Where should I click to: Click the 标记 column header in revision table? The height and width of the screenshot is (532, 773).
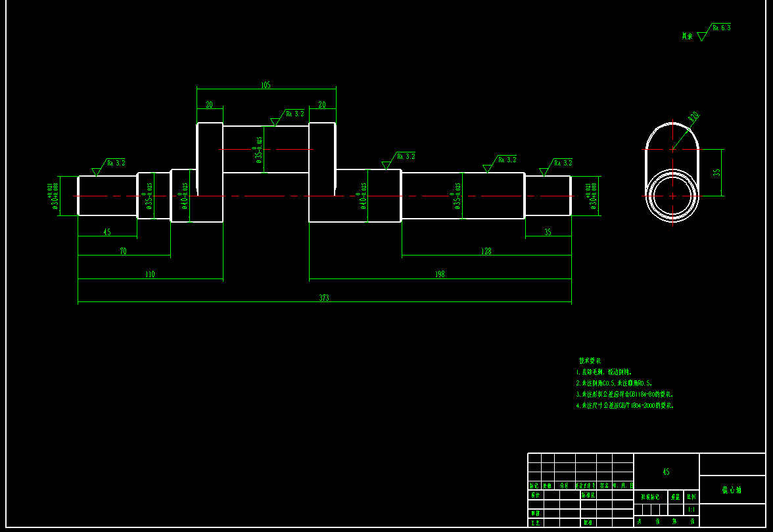tap(534, 485)
